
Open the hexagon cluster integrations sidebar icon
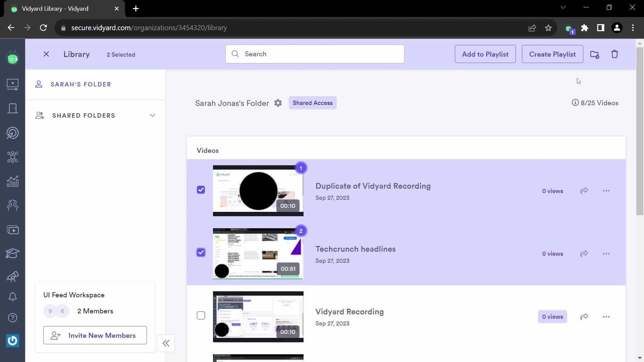(13, 157)
